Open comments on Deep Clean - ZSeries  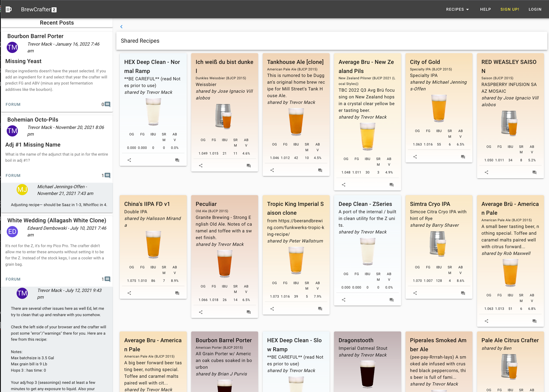click(391, 300)
